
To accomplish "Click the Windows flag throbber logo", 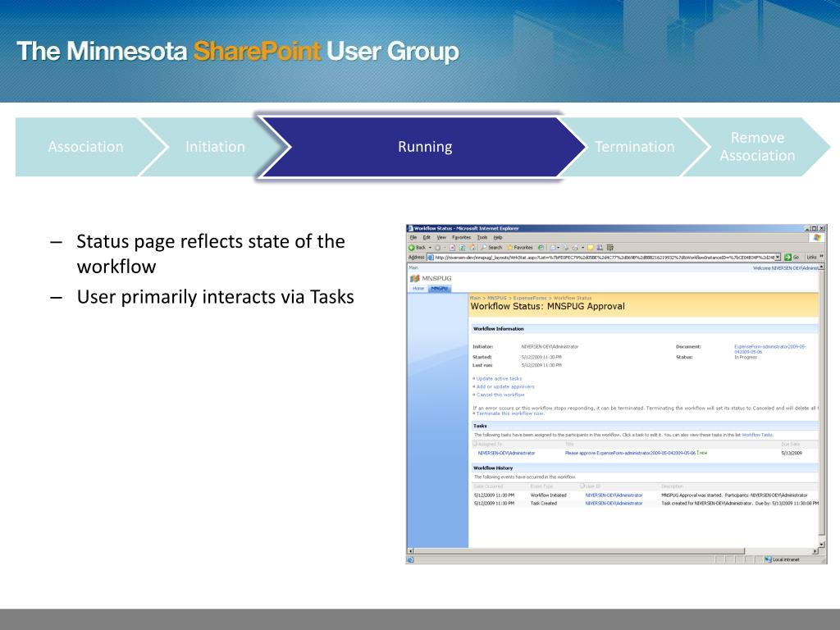I will (817, 237).
